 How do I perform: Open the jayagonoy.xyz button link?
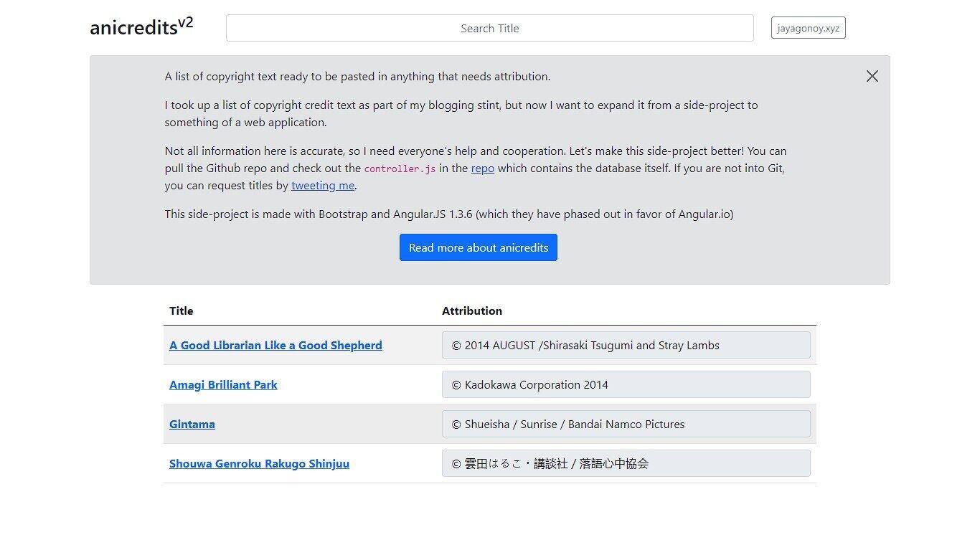click(x=808, y=28)
